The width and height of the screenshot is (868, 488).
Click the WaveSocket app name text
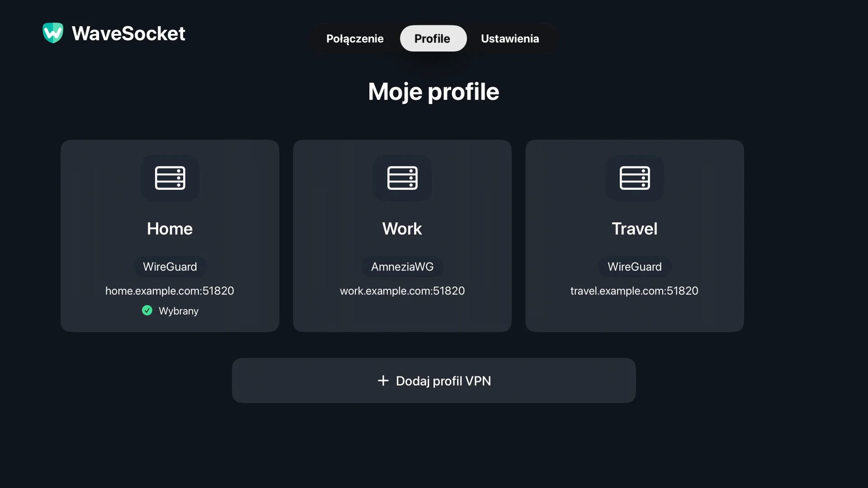click(x=128, y=33)
